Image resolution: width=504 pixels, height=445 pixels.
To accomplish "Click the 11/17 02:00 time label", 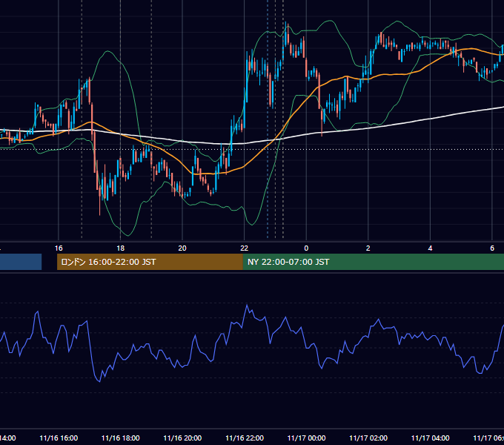I will [x=368, y=438].
